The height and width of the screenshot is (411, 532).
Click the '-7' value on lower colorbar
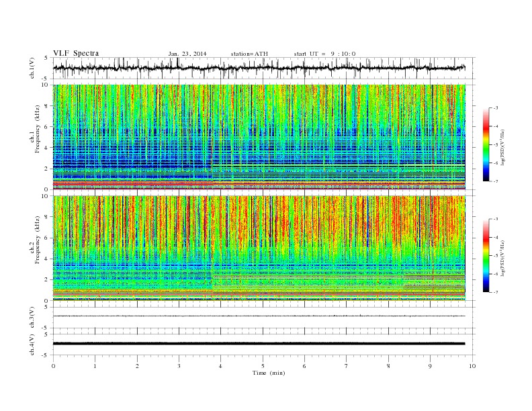click(496, 292)
